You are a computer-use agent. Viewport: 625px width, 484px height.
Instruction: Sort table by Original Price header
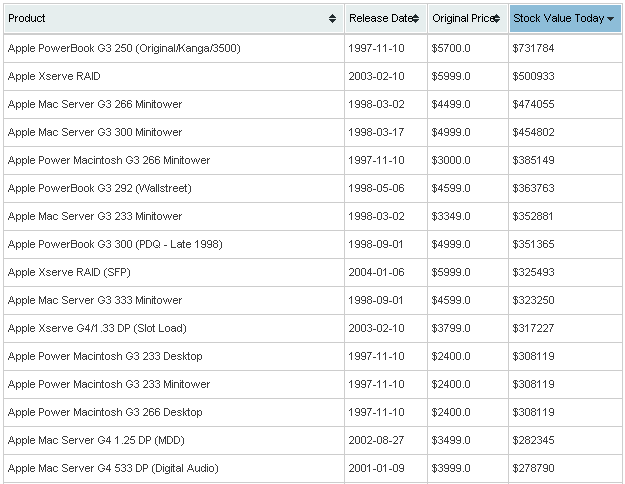[x=468, y=18]
